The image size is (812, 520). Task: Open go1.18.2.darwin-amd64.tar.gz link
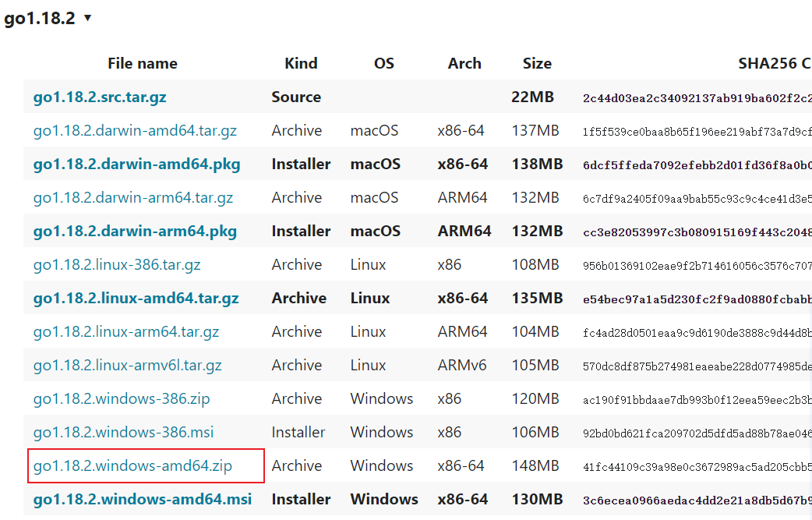point(135,130)
